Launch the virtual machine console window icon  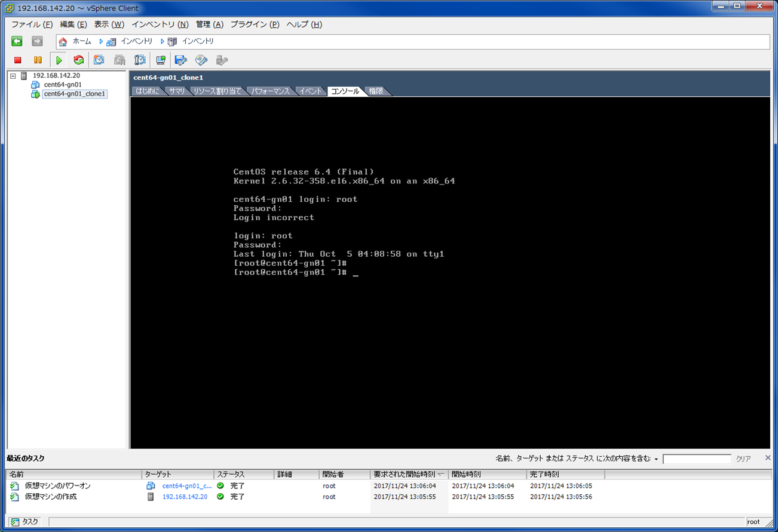pos(161,60)
